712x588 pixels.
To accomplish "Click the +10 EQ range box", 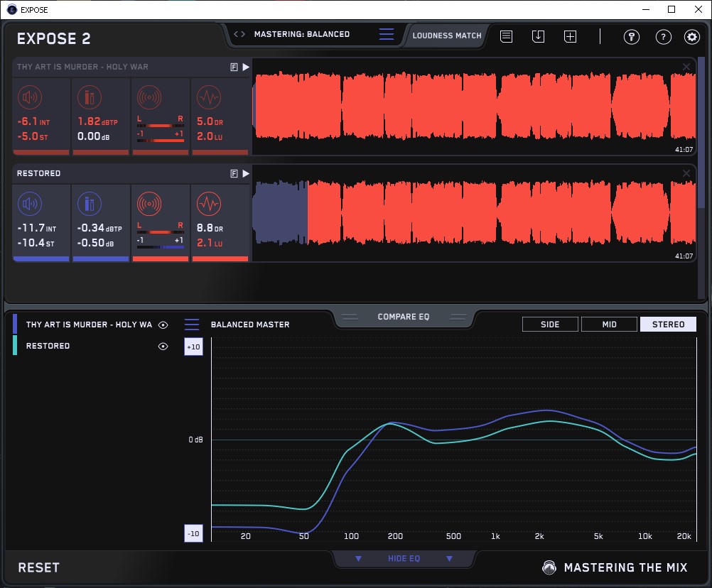I will (193, 347).
